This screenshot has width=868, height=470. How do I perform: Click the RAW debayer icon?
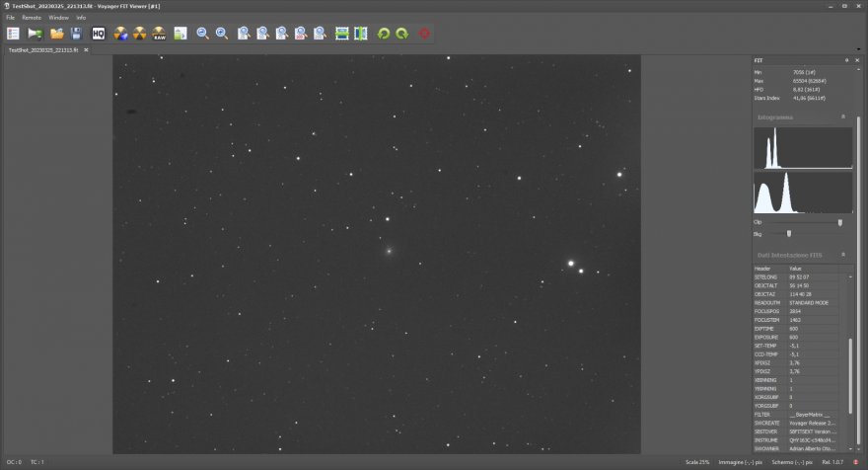(x=159, y=34)
